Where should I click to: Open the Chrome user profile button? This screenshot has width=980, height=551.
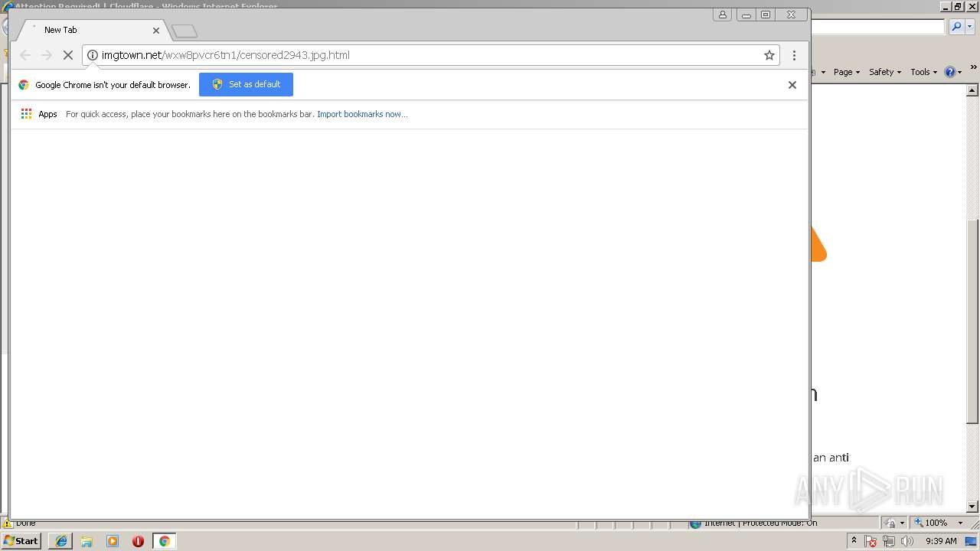[722, 15]
